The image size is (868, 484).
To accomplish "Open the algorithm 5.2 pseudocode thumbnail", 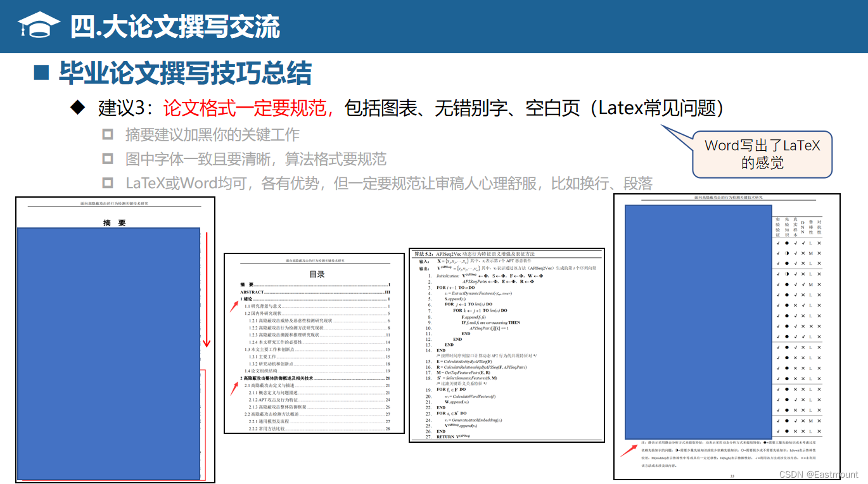I will (507, 345).
